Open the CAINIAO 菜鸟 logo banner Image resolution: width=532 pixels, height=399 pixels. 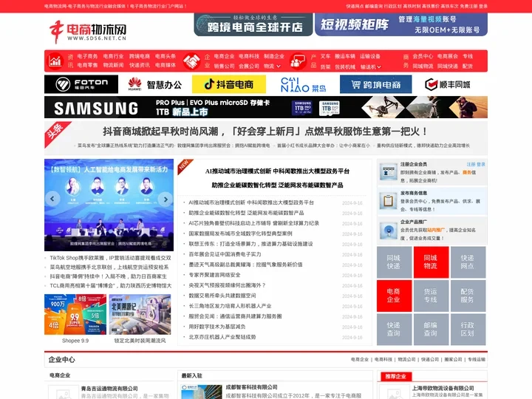[303, 84]
